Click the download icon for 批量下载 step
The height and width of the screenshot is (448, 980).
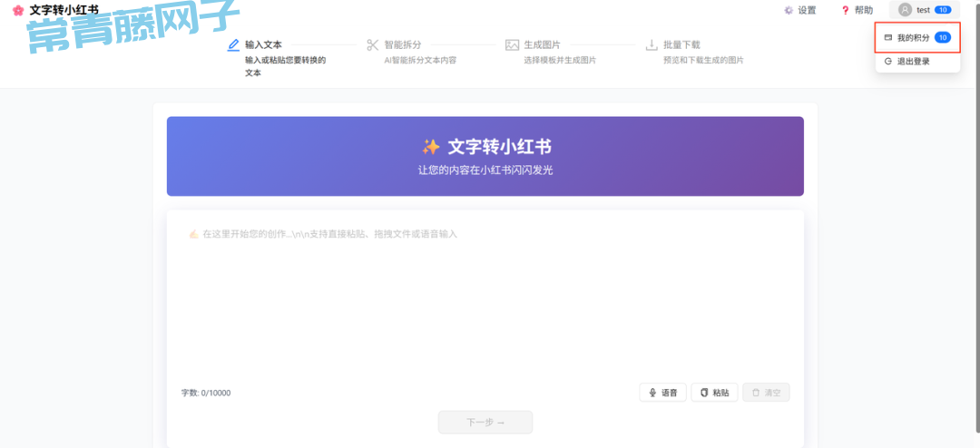652,44
